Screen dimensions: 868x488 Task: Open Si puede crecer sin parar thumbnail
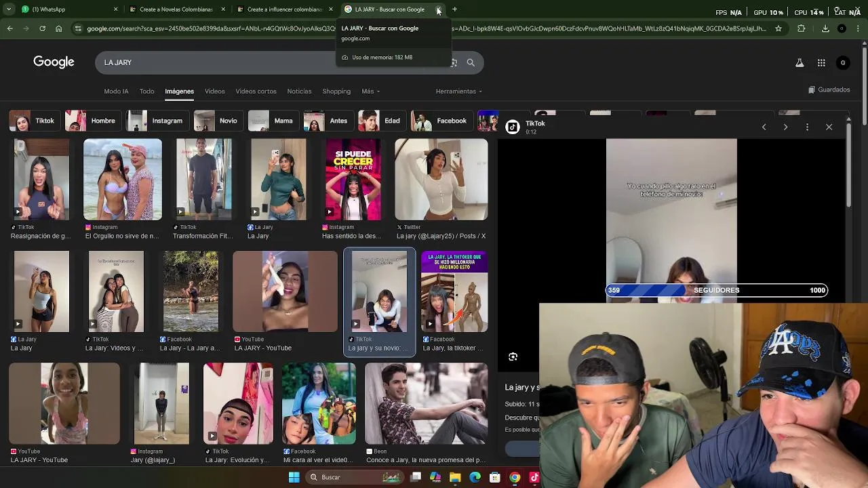(x=353, y=180)
